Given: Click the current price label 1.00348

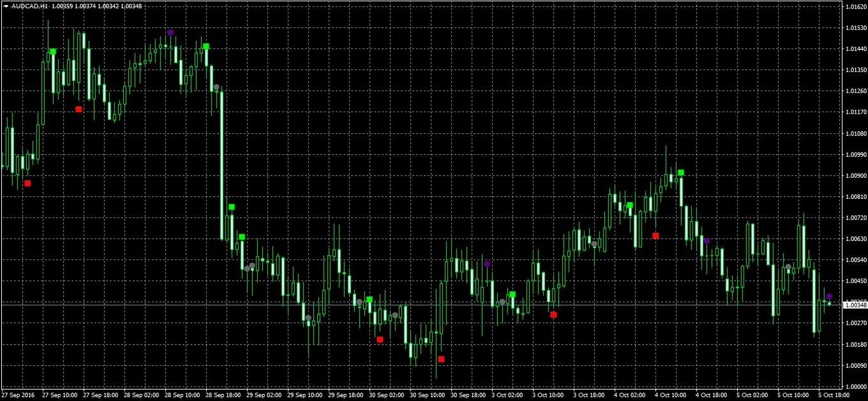Looking at the screenshot, I should point(855,305).
